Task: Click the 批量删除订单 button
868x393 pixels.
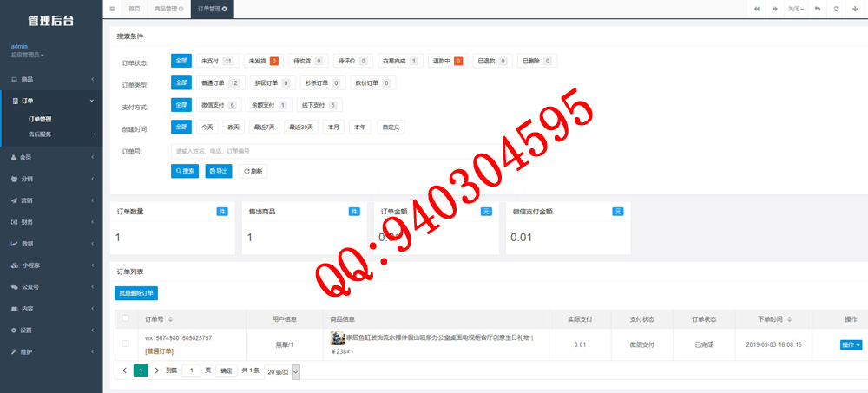Action: [136, 292]
